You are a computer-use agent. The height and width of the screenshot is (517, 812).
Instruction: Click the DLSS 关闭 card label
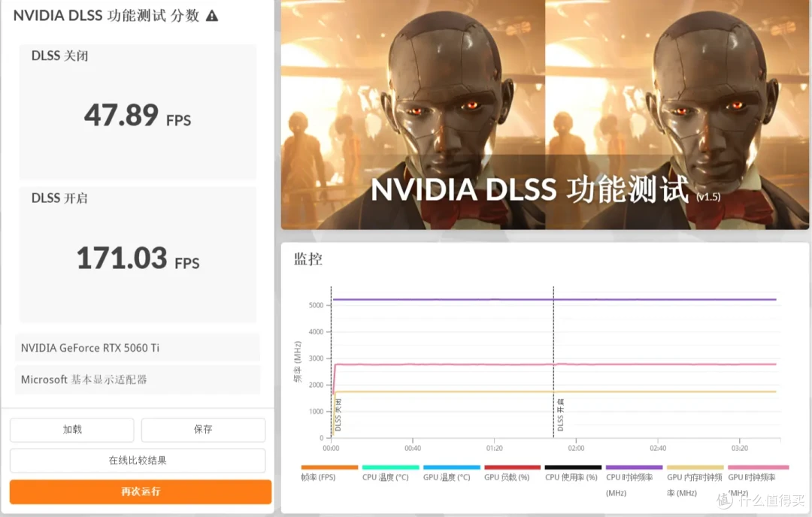(x=59, y=56)
